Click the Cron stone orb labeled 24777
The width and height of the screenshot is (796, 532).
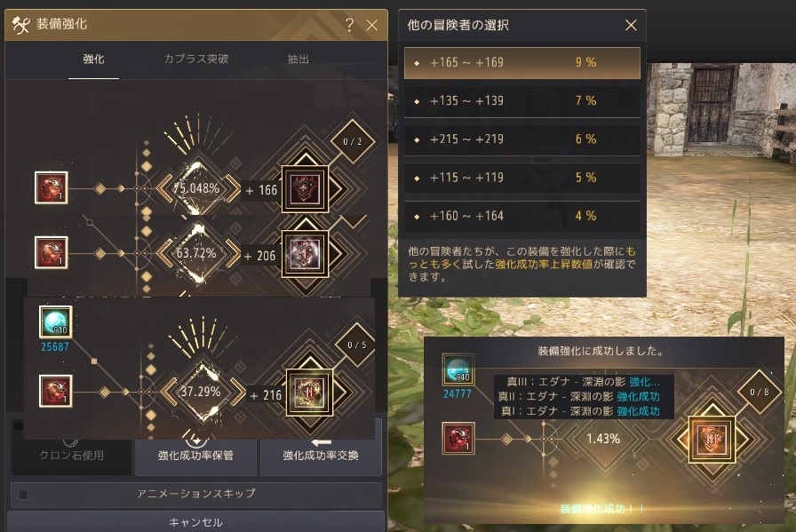[x=458, y=370]
